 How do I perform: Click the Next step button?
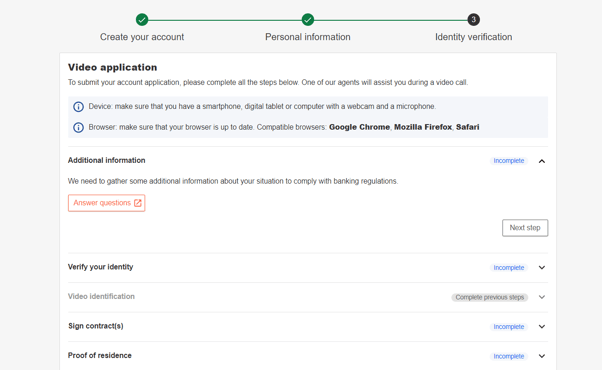click(x=525, y=228)
